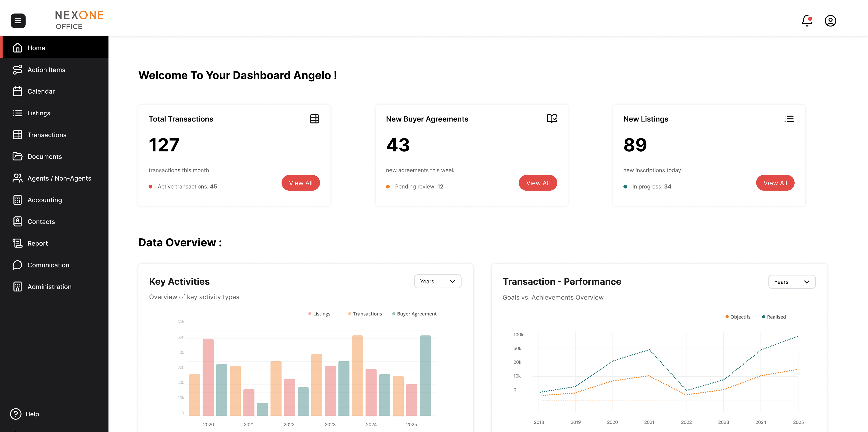Open the Documents folder icon in sidebar
This screenshot has width=868, height=432.
point(18,156)
